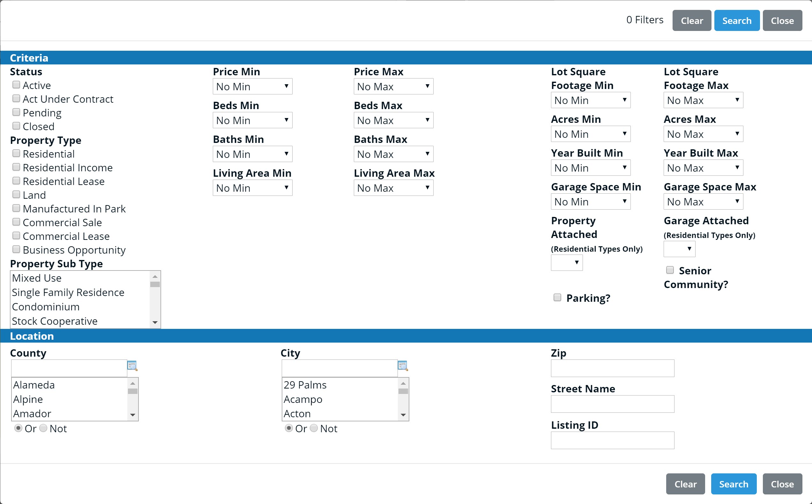
Task: Select the Not radio under County
Action: click(x=43, y=428)
